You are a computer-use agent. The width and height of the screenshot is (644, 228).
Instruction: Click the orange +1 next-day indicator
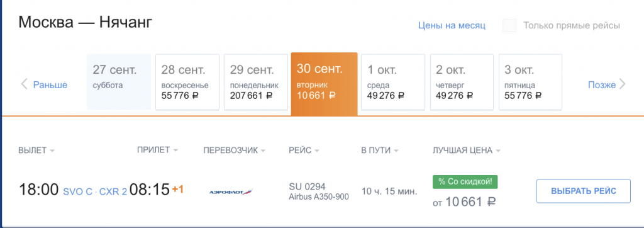click(177, 190)
